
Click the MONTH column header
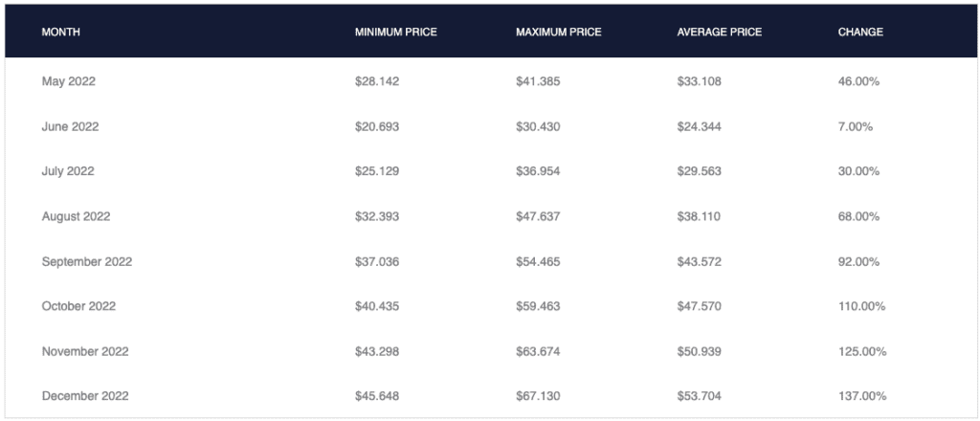(x=61, y=33)
